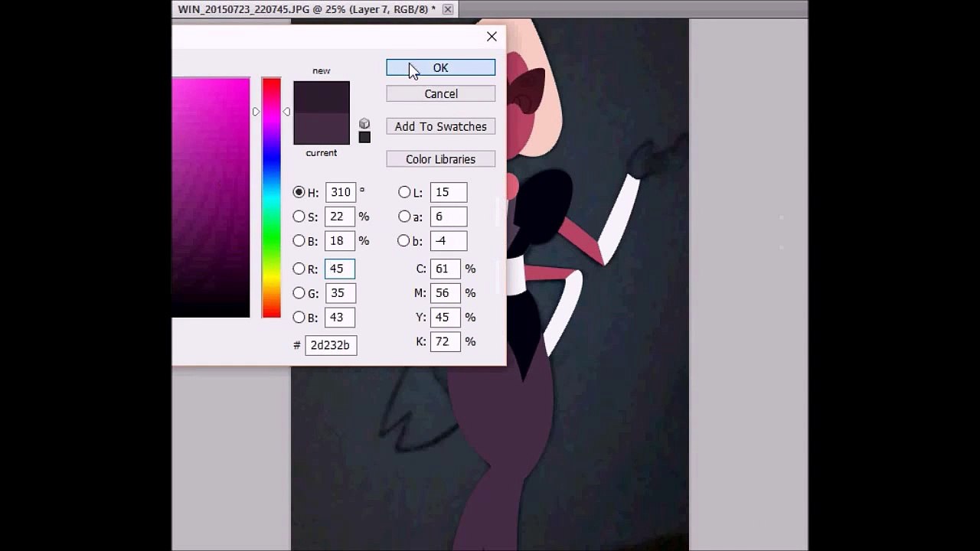Select the B blue radio button

tap(299, 317)
